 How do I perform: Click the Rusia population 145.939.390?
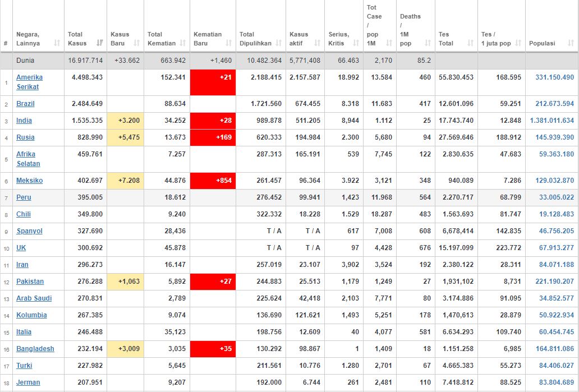click(x=555, y=137)
